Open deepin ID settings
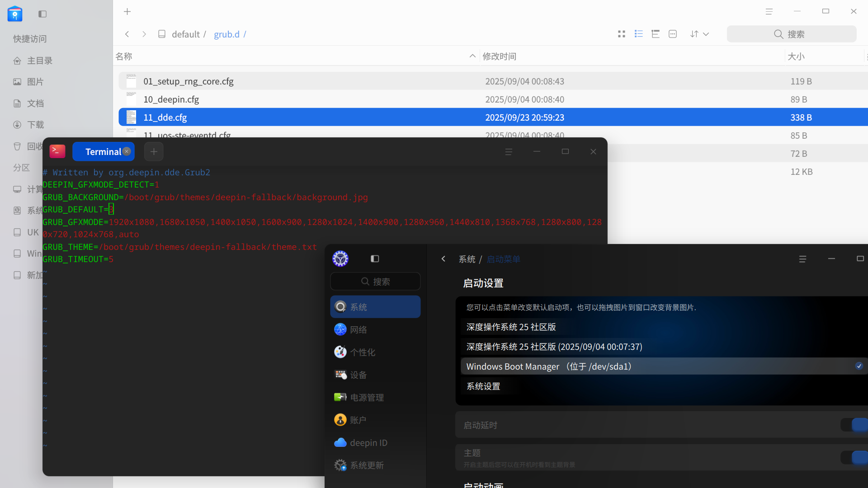The image size is (868, 488). point(375,442)
